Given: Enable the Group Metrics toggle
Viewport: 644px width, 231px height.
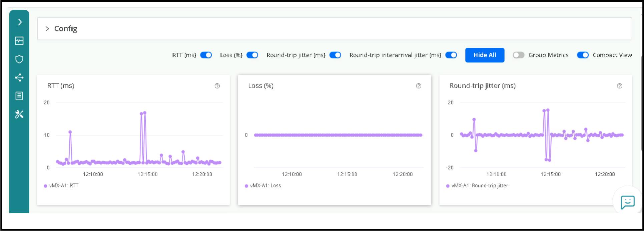Looking at the screenshot, I should [519, 55].
